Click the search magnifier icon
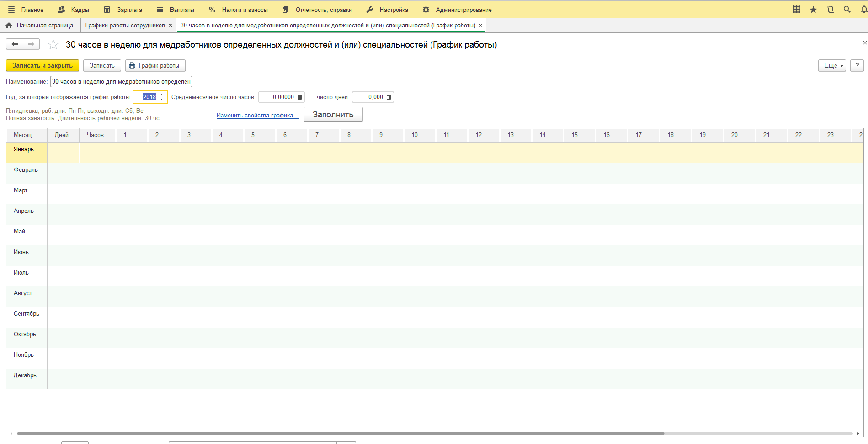This screenshot has width=868, height=444. click(847, 10)
